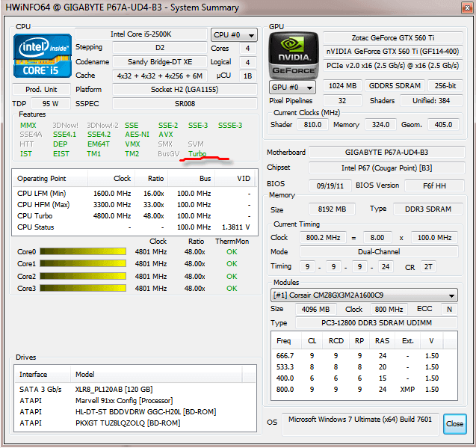Click the EM64T feature flag

coord(99,144)
